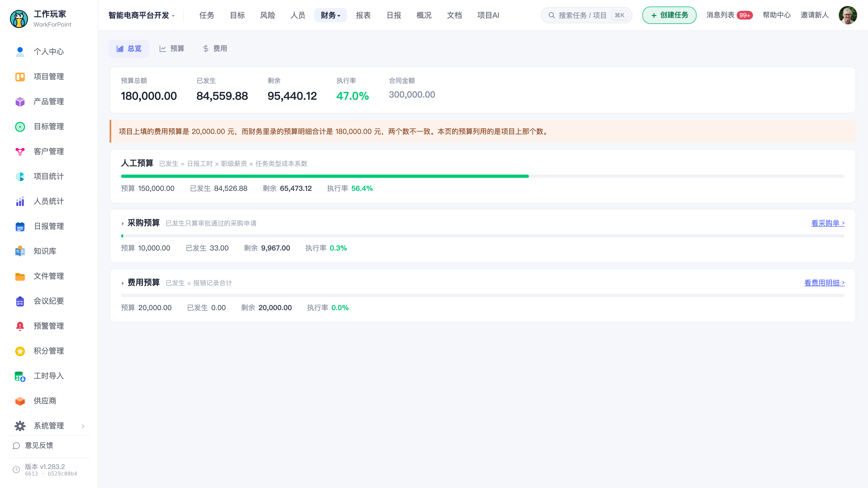This screenshot has width=868, height=488.
Task: Click the 项目统计 pie chart icon
Action: pyautogui.click(x=20, y=176)
